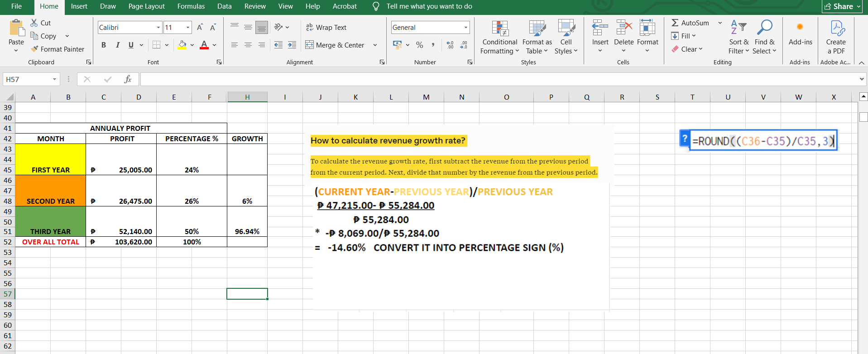Toggle Wrap Text on

pyautogui.click(x=326, y=28)
